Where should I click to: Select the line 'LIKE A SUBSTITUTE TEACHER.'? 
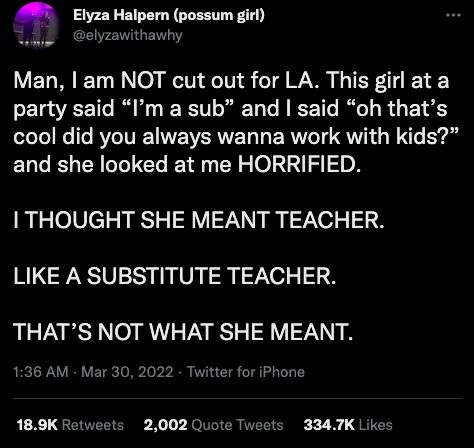point(175,276)
